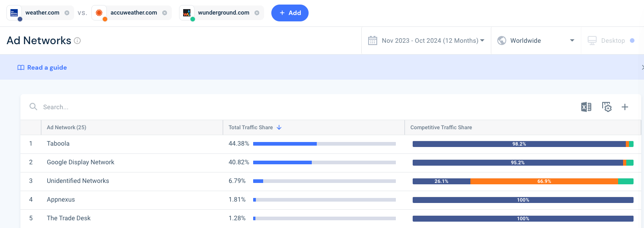This screenshot has height=228, width=644.
Task: Open table column settings icon
Action: (x=607, y=107)
